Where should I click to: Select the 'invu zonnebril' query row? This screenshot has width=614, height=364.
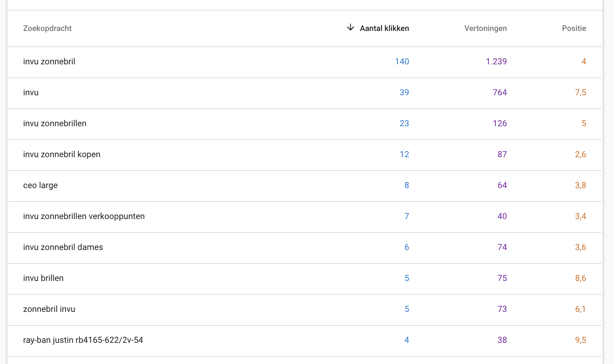tap(305, 62)
